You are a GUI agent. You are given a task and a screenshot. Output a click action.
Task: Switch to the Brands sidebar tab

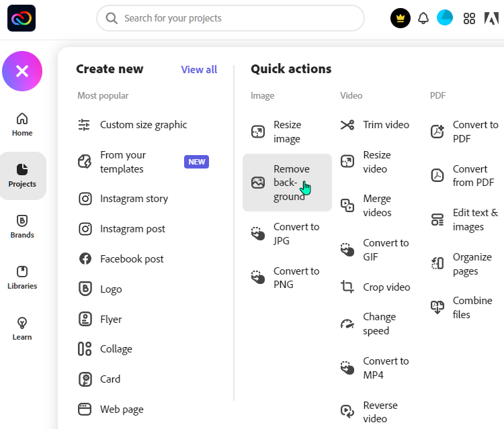tap(22, 227)
